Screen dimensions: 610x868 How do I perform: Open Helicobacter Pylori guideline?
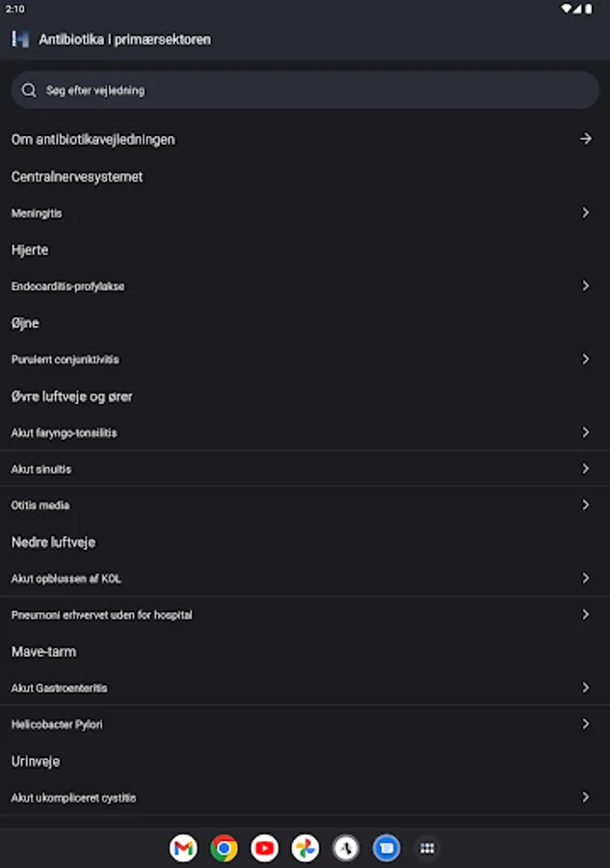click(57, 724)
